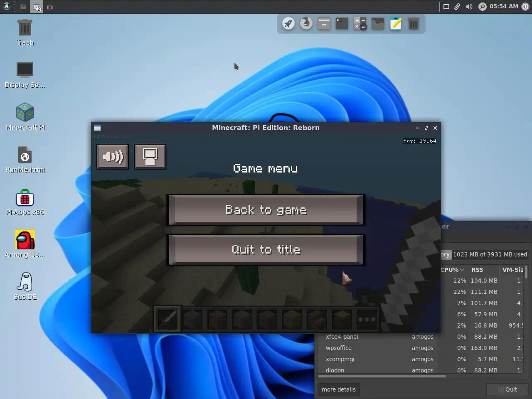Click the 163.9 MB RSS value

(x=484, y=348)
